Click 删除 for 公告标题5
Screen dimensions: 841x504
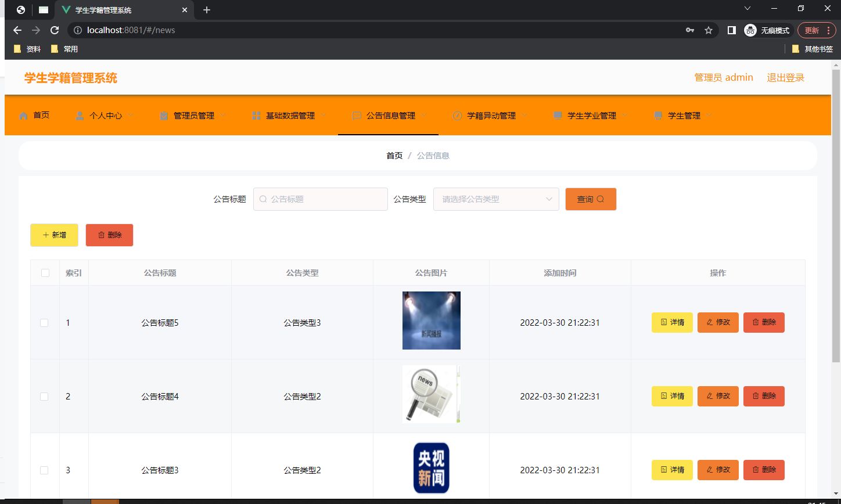click(764, 322)
